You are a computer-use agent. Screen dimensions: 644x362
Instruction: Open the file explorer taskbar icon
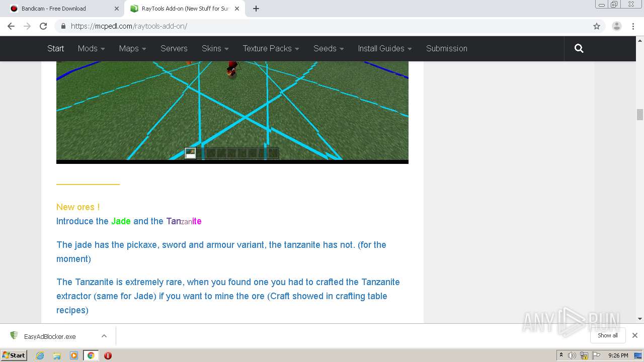point(57,355)
